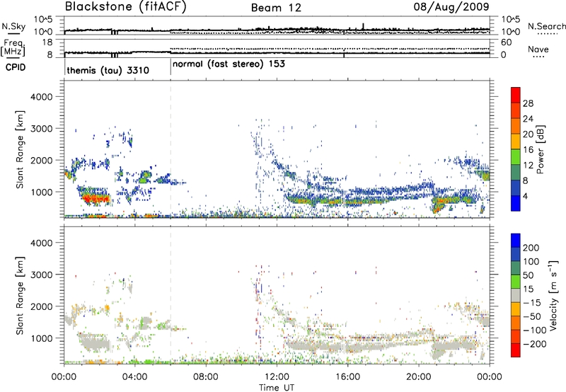Click the 'Beam 12' label
This screenshot has width=566, height=392.
(x=276, y=8)
